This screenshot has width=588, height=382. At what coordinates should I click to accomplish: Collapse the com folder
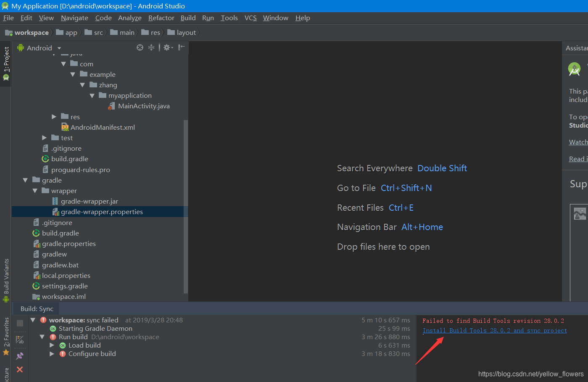point(63,64)
